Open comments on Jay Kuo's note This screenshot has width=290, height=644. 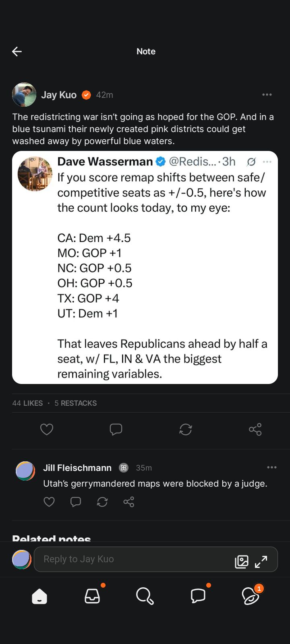pos(116,429)
